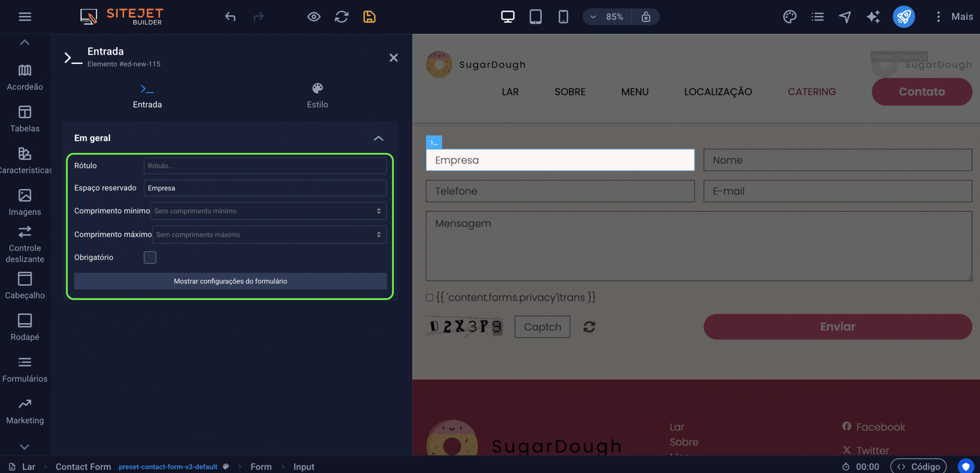Close the Entrada panel
Image resolution: width=980 pixels, height=473 pixels.
(x=394, y=58)
